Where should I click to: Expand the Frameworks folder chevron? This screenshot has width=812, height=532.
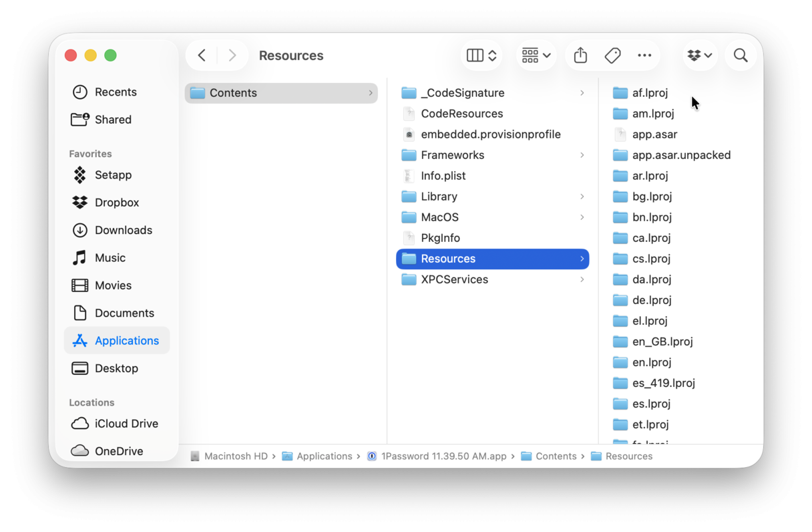583,154
